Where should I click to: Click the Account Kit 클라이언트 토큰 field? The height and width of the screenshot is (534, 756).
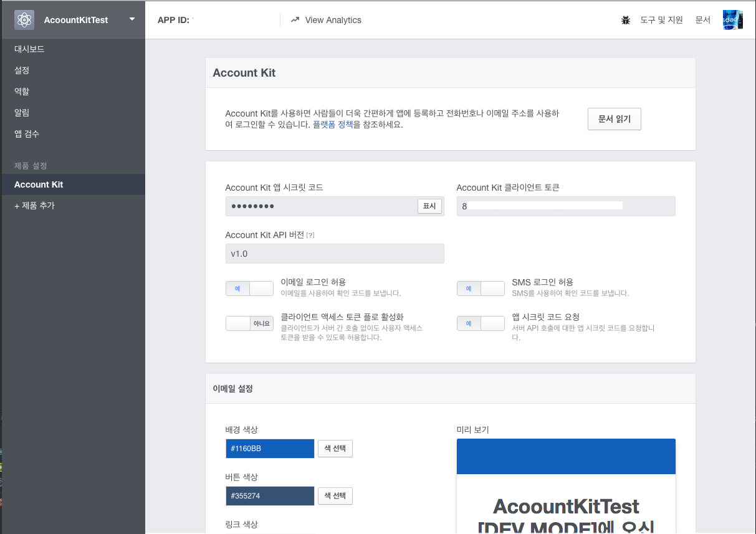click(x=566, y=206)
